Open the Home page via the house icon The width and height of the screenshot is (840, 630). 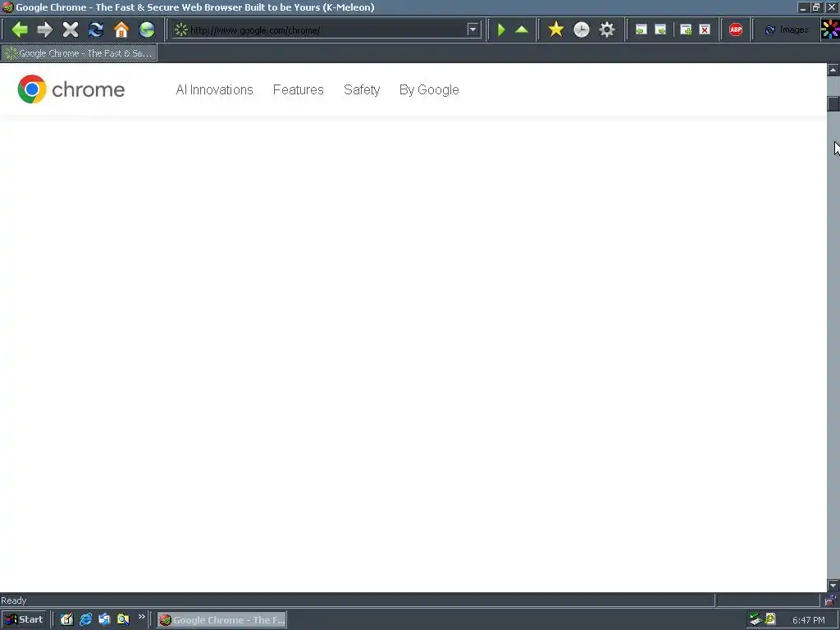pyautogui.click(x=121, y=30)
